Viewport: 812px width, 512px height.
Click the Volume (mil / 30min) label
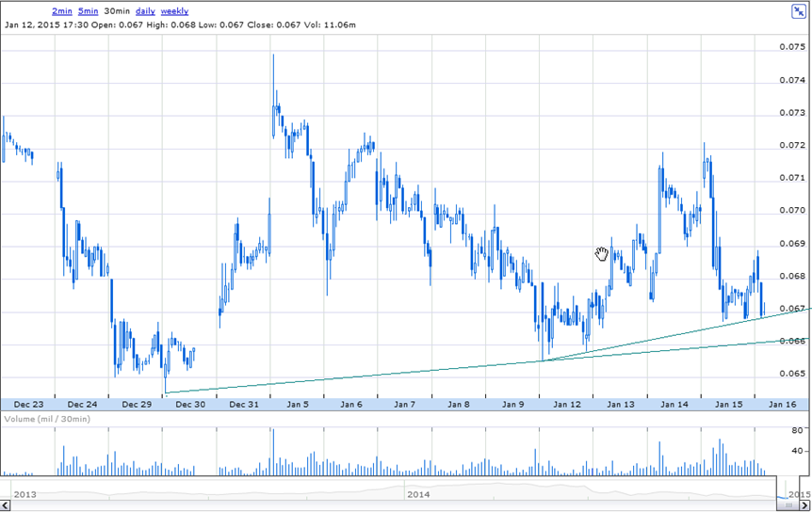pos(47,419)
